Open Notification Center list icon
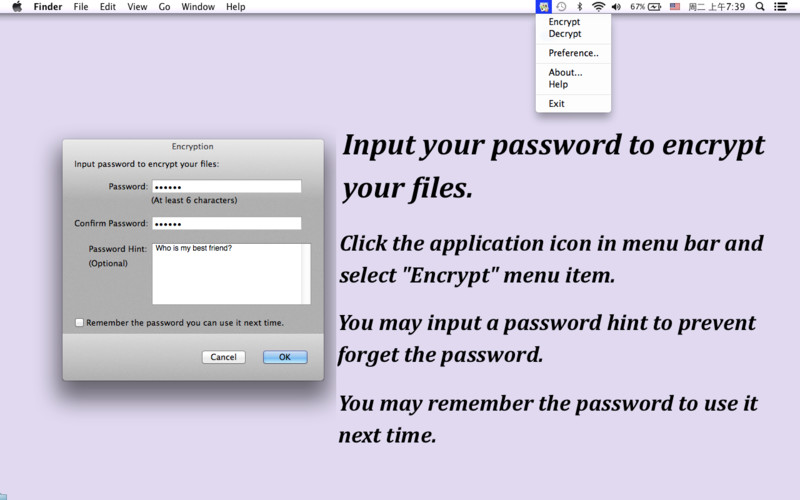The height and width of the screenshot is (500, 800). (782, 6)
